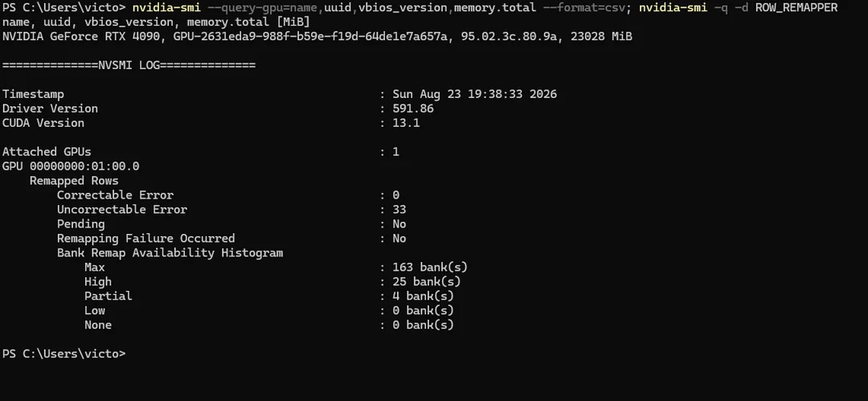Click the empty prompt at the bottom line
The height and width of the screenshot is (401, 868).
64,354
